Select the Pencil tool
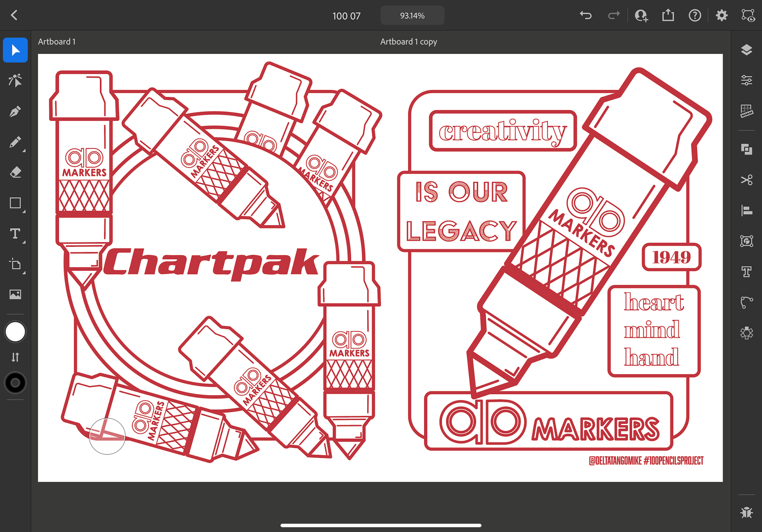The width and height of the screenshot is (762, 532). tap(15, 142)
